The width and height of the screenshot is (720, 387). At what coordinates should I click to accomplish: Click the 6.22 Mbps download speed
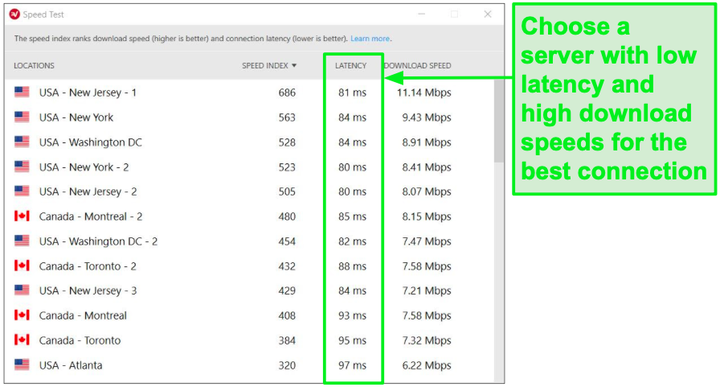click(x=427, y=365)
